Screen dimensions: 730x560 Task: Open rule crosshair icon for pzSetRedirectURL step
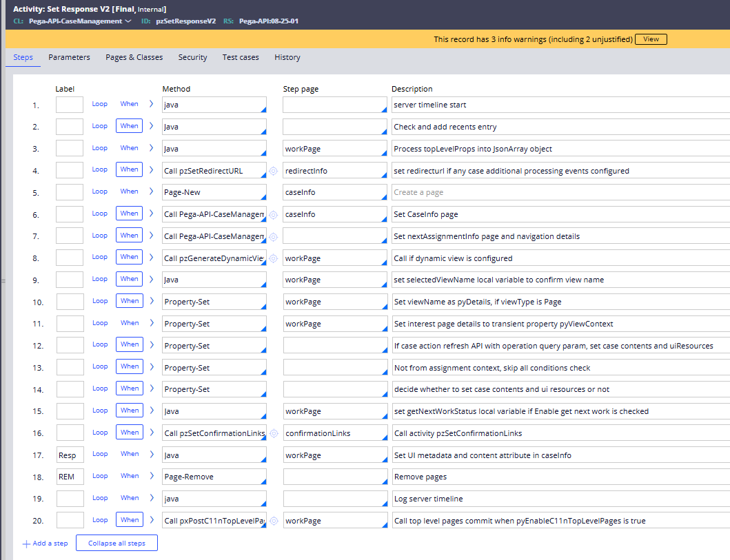(273, 171)
